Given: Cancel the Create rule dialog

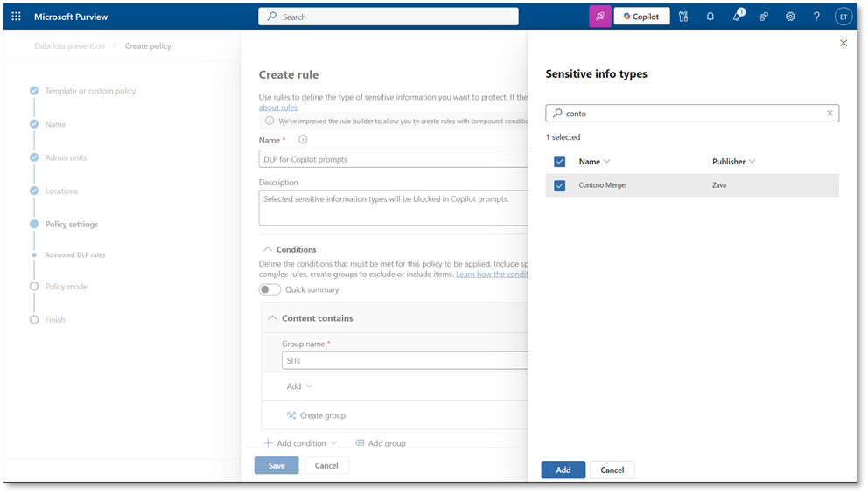Looking at the screenshot, I should [x=326, y=465].
